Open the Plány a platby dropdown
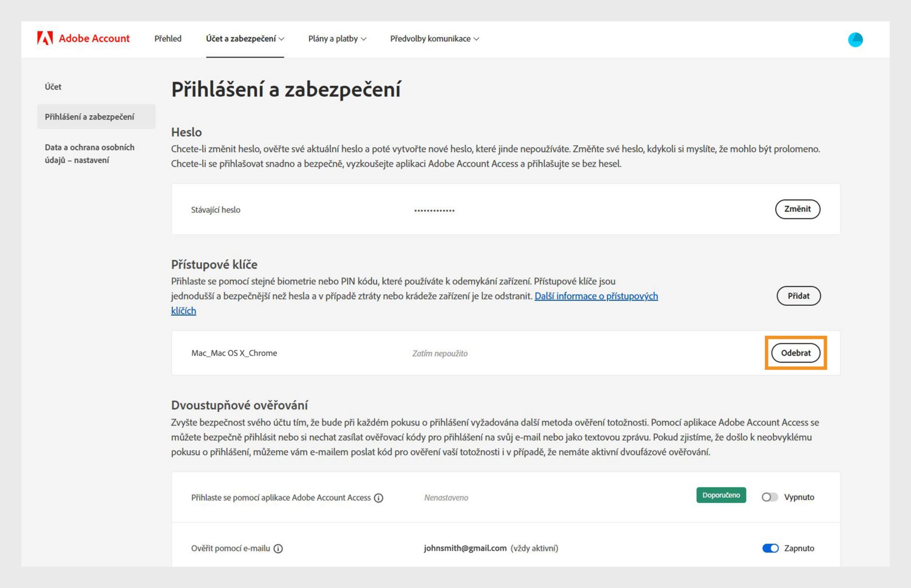This screenshot has width=911, height=588. pos(337,39)
